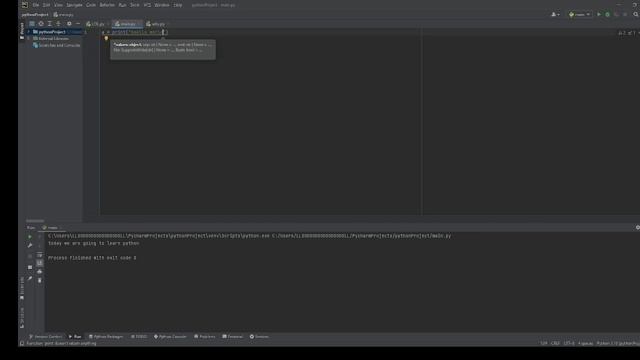Open Python Console tool window

[170, 336]
